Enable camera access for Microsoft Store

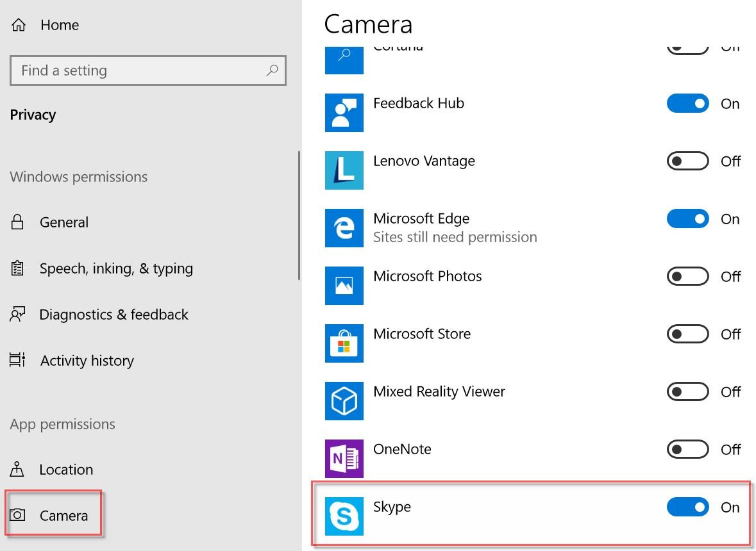687,334
